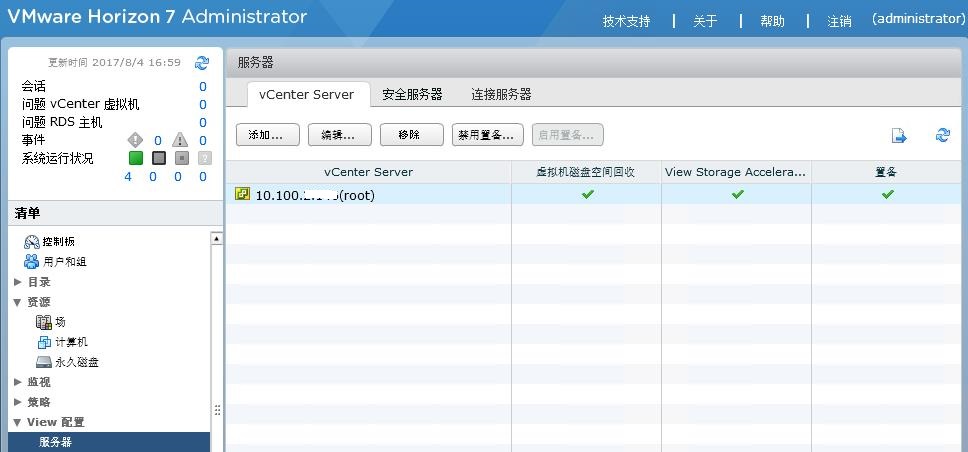The width and height of the screenshot is (968, 452).
Task: Select 用户和组 in the inventory tree
Action: pyautogui.click(x=64, y=262)
